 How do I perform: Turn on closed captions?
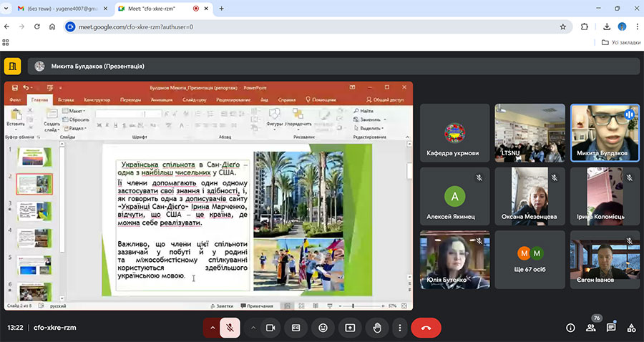pos(296,327)
